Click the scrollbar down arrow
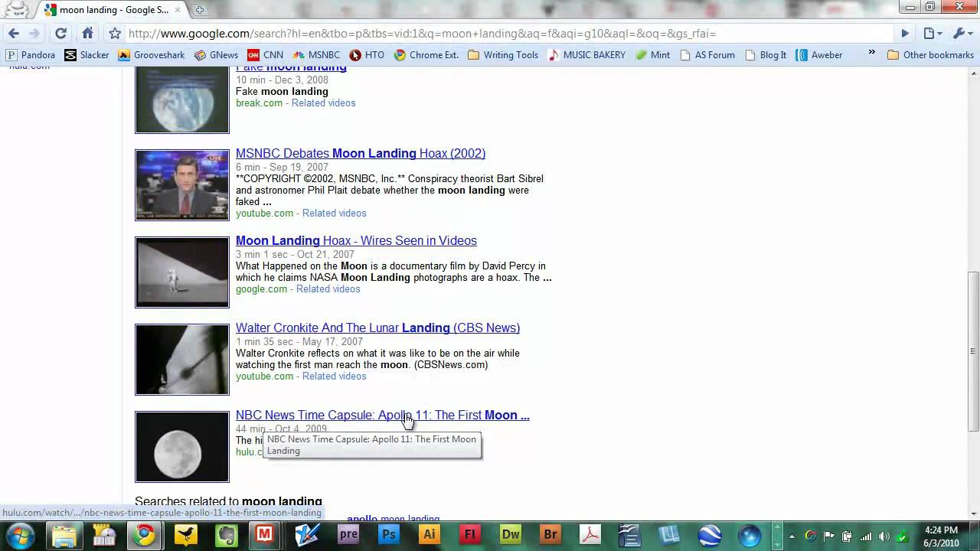The width and height of the screenshot is (980, 551). pyautogui.click(x=973, y=514)
